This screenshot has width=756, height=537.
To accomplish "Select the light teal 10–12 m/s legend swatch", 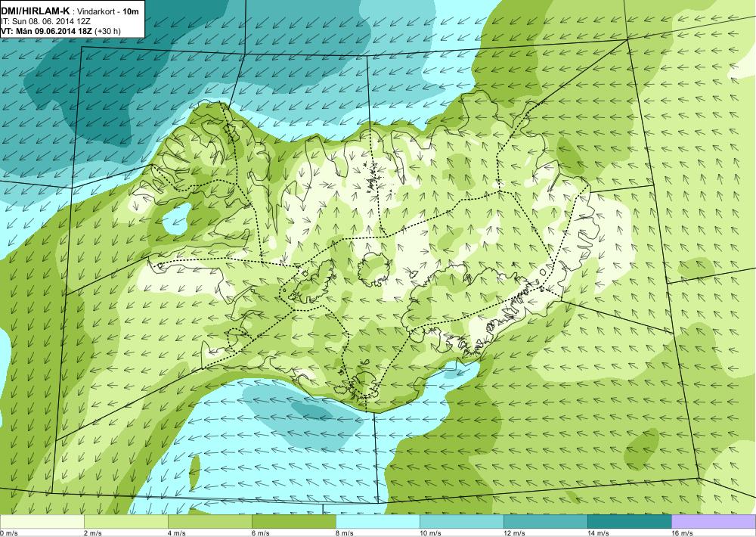I will pyautogui.click(x=461, y=522).
